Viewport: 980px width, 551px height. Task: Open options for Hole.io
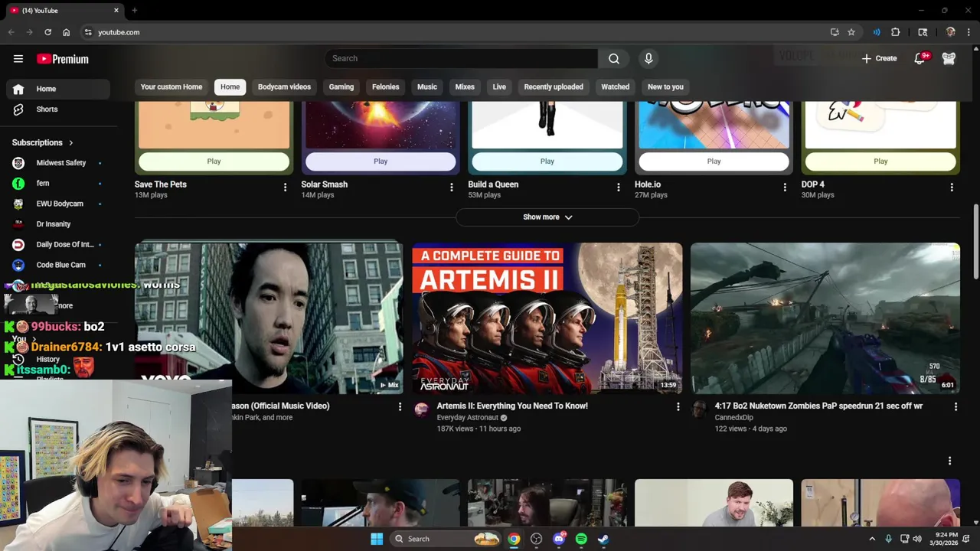pos(785,187)
